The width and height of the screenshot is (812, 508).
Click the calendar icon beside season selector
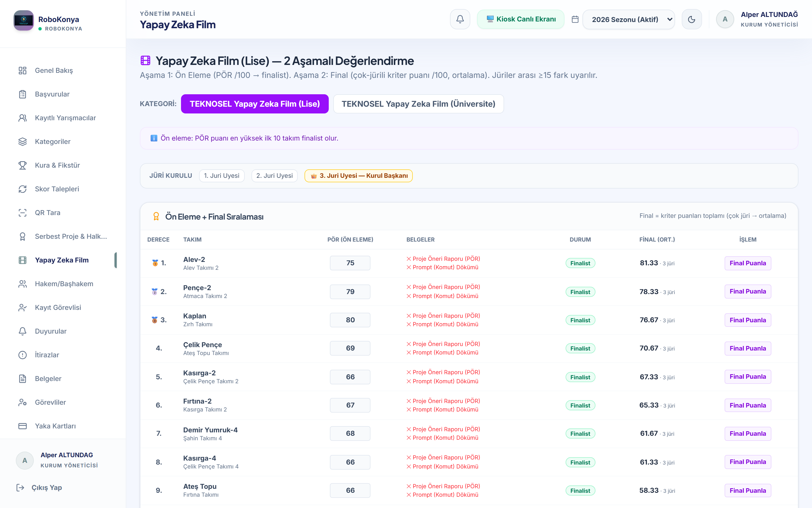click(x=575, y=19)
